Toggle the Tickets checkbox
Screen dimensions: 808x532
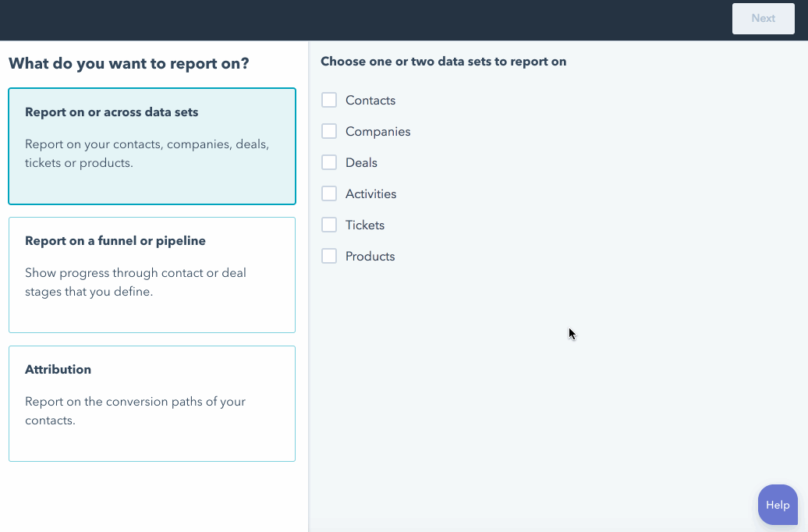click(x=329, y=225)
